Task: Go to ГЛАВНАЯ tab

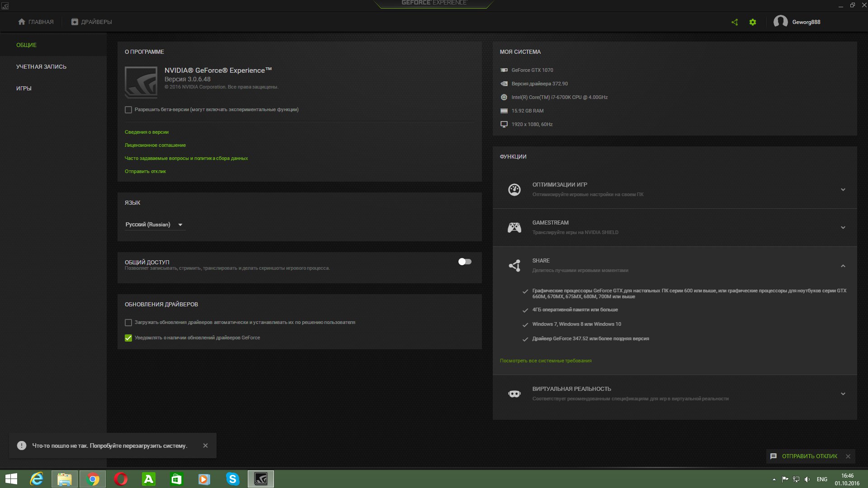Action: (36, 22)
